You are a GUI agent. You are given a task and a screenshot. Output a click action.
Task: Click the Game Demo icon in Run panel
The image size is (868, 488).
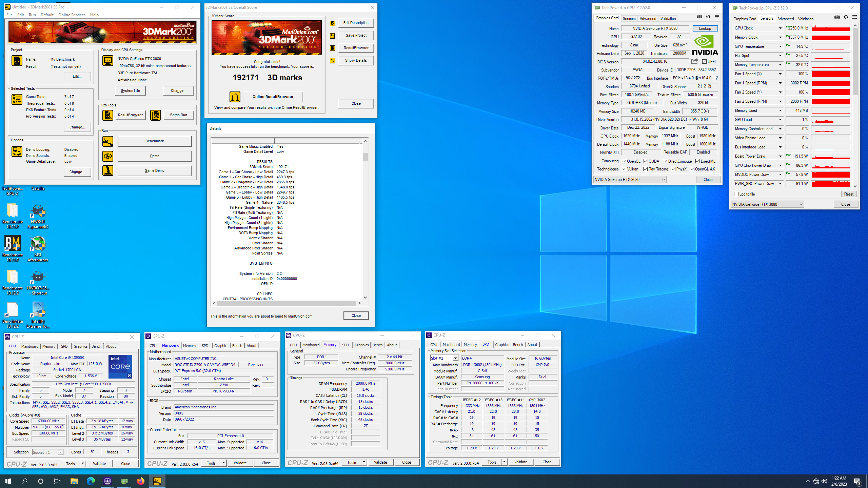pos(108,170)
